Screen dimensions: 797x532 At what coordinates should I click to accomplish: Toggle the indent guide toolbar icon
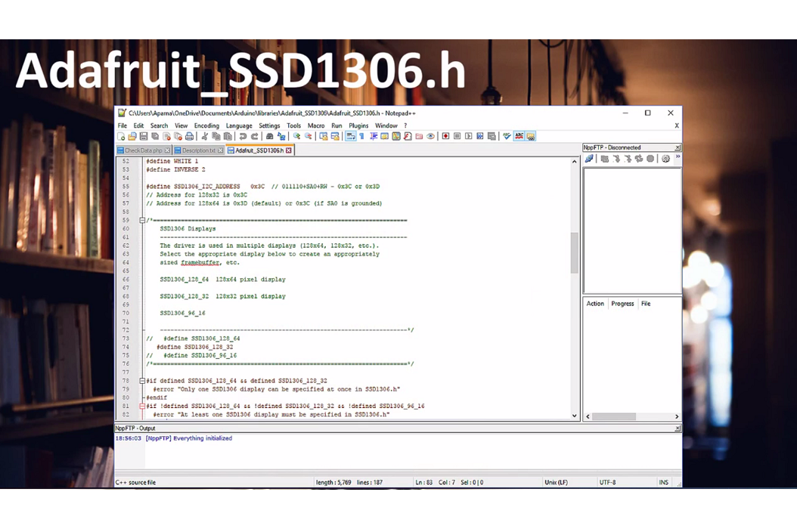[373, 136]
